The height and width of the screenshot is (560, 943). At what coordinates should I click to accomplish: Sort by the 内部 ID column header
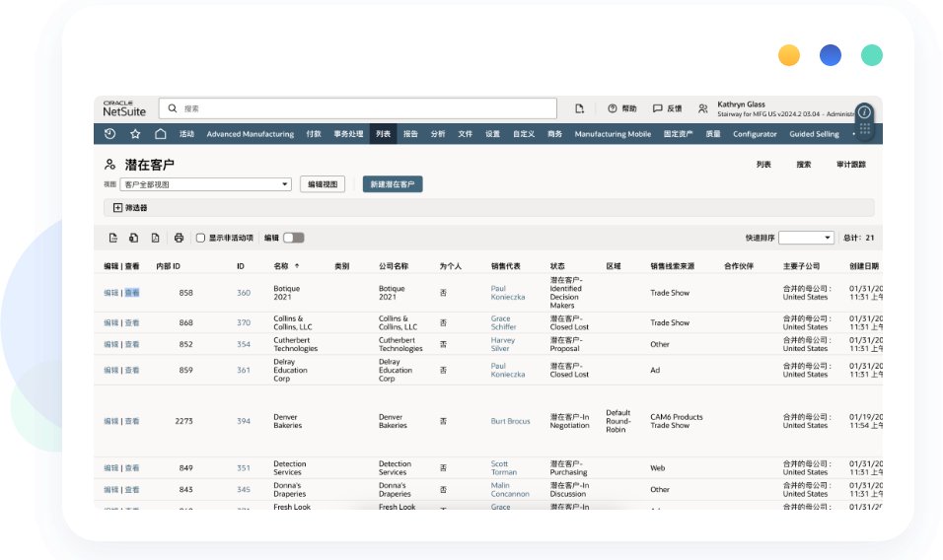(x=168, y=266)
